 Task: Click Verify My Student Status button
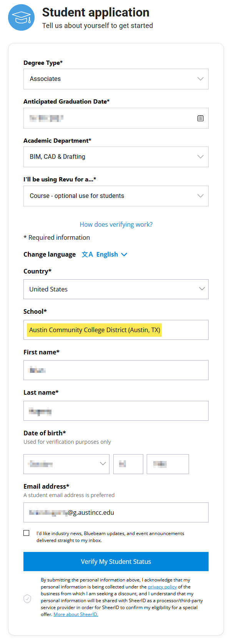tap(116, 562)
